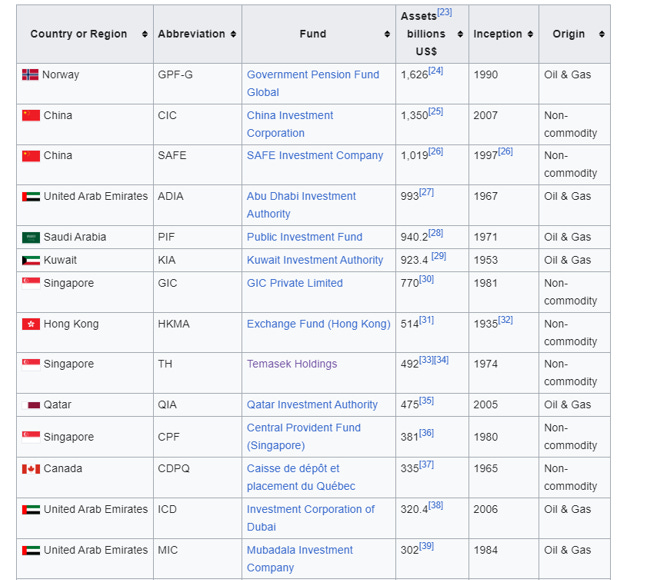The height and width of the screenshot is (580, 648).
Task: Click the Kuwait flag icon
Action: pyautogui.click(x=31, y=260)
